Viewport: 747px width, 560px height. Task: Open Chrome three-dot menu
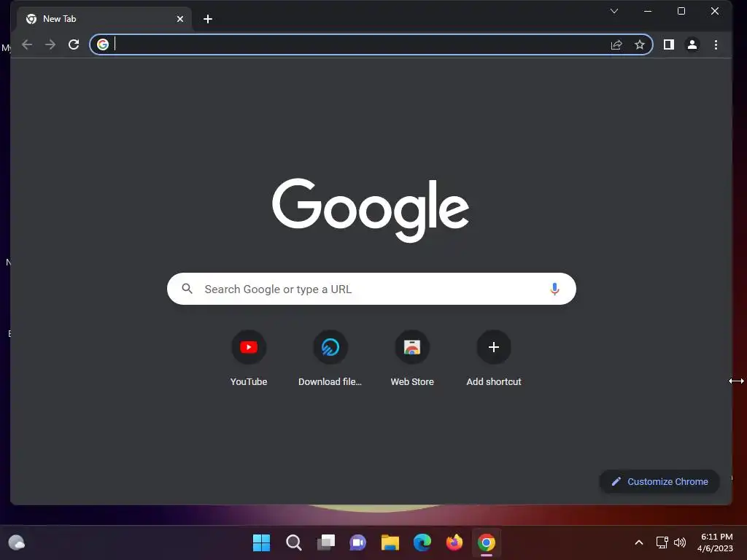[x=716, y=44]
